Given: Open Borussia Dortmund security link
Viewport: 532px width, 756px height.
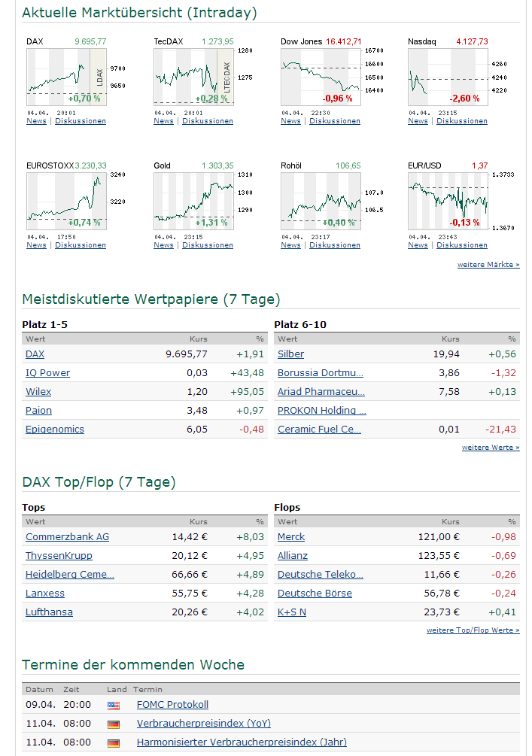Looking at the screenshot, I should 321,372.
